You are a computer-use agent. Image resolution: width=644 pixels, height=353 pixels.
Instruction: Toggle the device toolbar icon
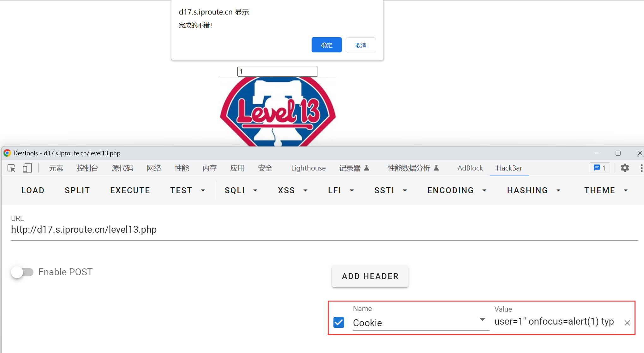click(27, 168)
